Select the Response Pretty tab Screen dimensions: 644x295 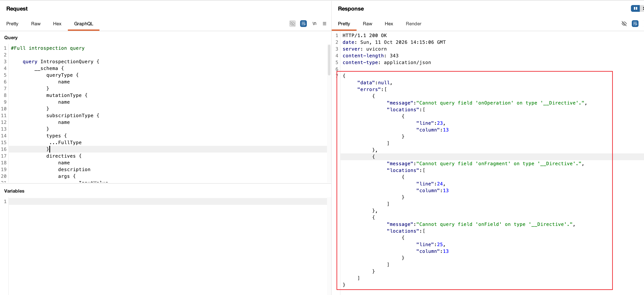(x=344, y=24)
